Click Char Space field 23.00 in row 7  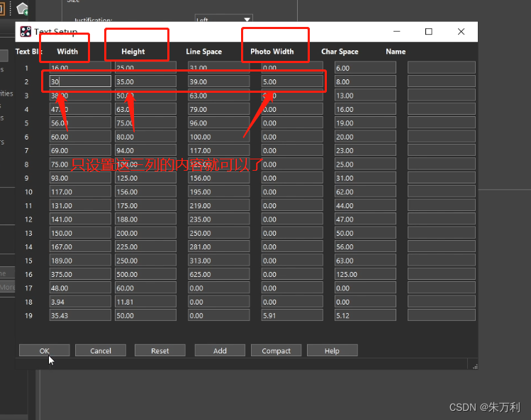365,150
